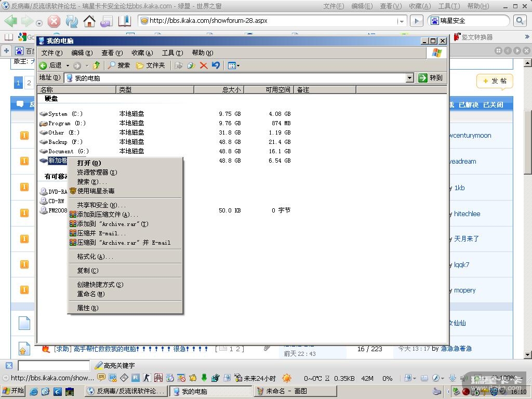Click the browser Go arrow next to the URL

pyautogui.click(x=416, y=21)
